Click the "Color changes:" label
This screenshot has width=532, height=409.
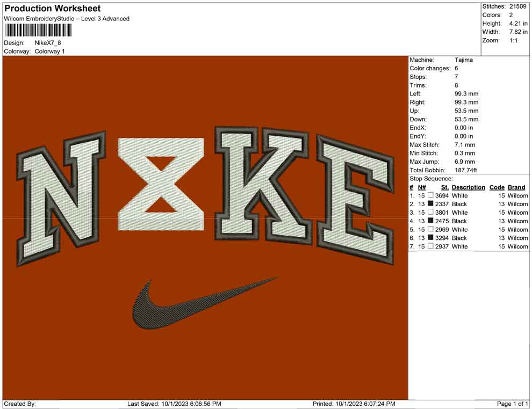click(430, 68)
